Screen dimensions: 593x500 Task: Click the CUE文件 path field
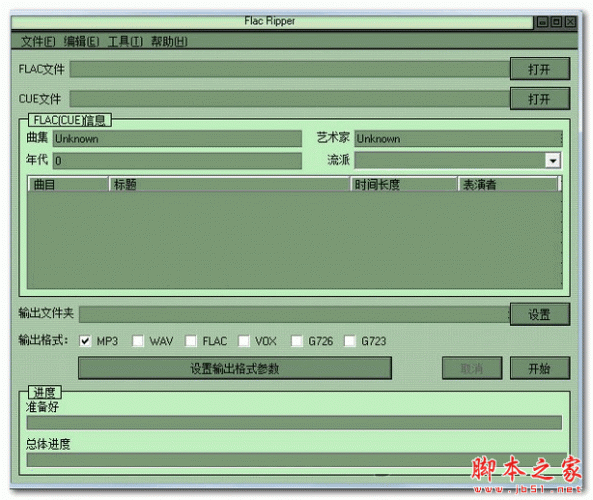tap(290, 99)
